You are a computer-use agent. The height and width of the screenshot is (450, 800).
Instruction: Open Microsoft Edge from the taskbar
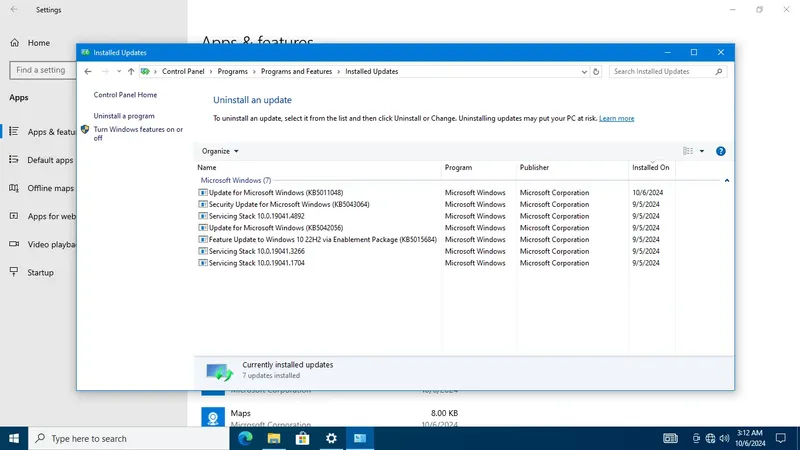[x=245, y=438]
